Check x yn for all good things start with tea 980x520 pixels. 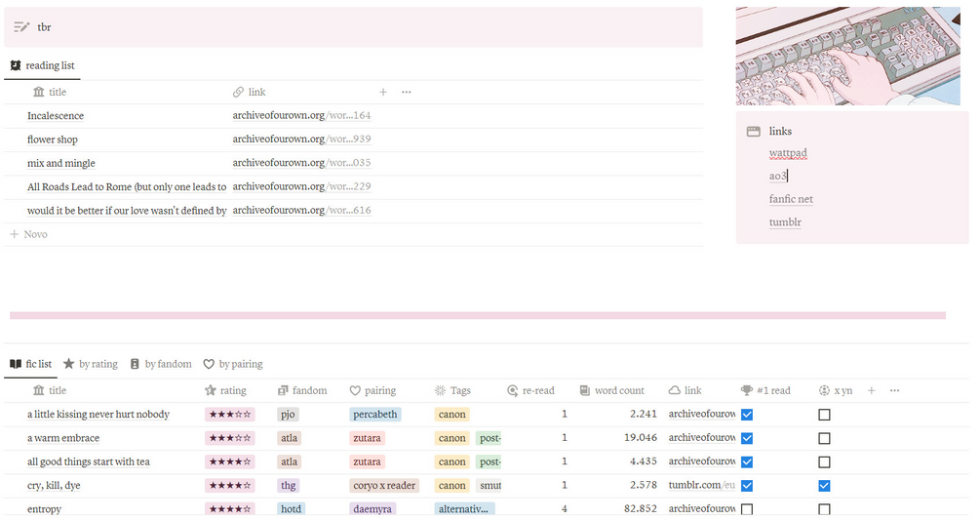click(x=824, y=461)
